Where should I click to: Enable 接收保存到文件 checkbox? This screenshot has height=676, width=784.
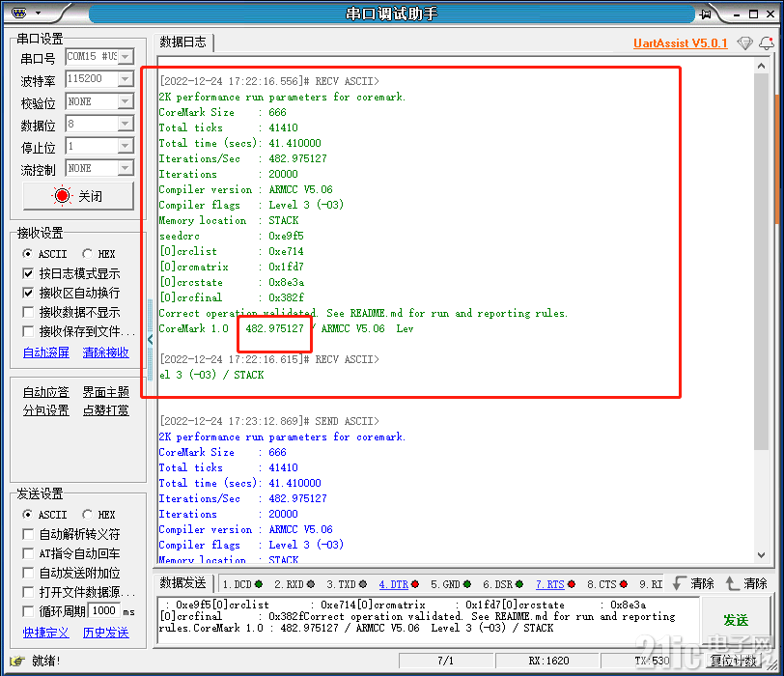[x=29, y=331]
